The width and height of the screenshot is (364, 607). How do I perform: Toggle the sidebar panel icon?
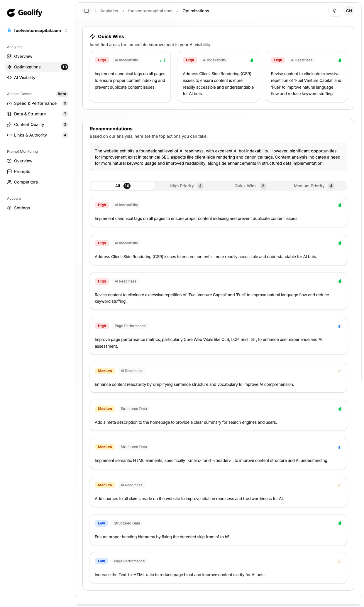pyautogui.click(x=87, y=11)
